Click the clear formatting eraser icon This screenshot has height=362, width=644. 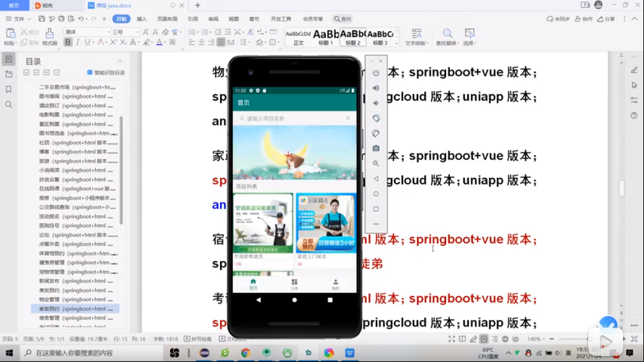tap(165, 32)
